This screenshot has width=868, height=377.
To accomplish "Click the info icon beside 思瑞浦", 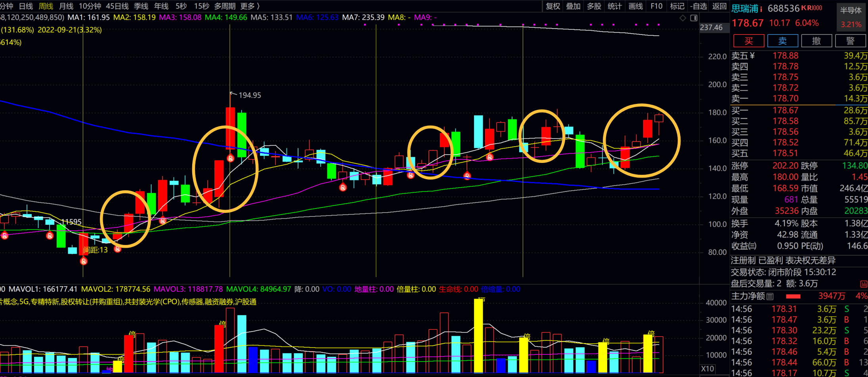I will pyautogui.click(x=761, y=9).
